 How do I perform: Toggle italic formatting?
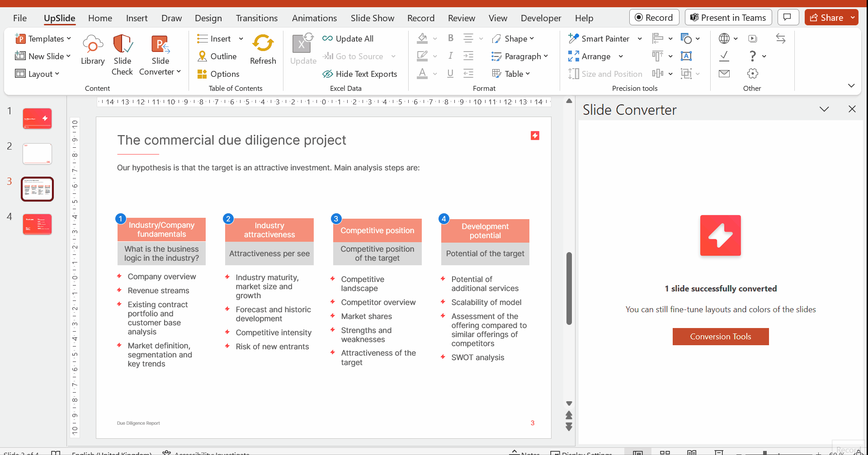pyautogui.click(x=450, y=56)
